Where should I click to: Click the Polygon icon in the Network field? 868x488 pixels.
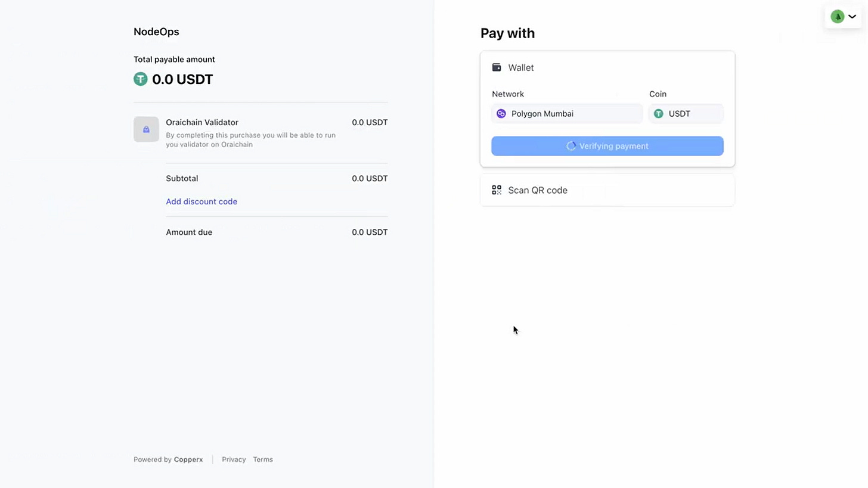(x=501, y=113)
